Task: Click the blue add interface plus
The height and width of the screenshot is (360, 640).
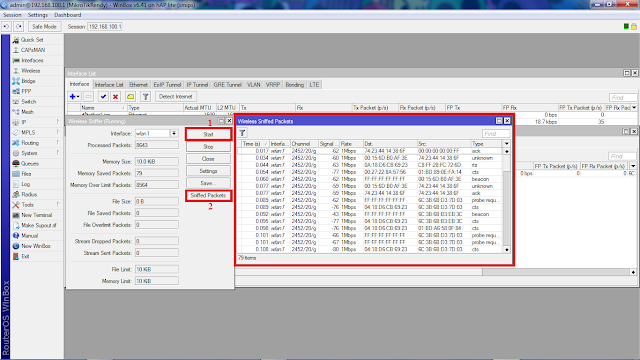Action: [x=73, y=97]
